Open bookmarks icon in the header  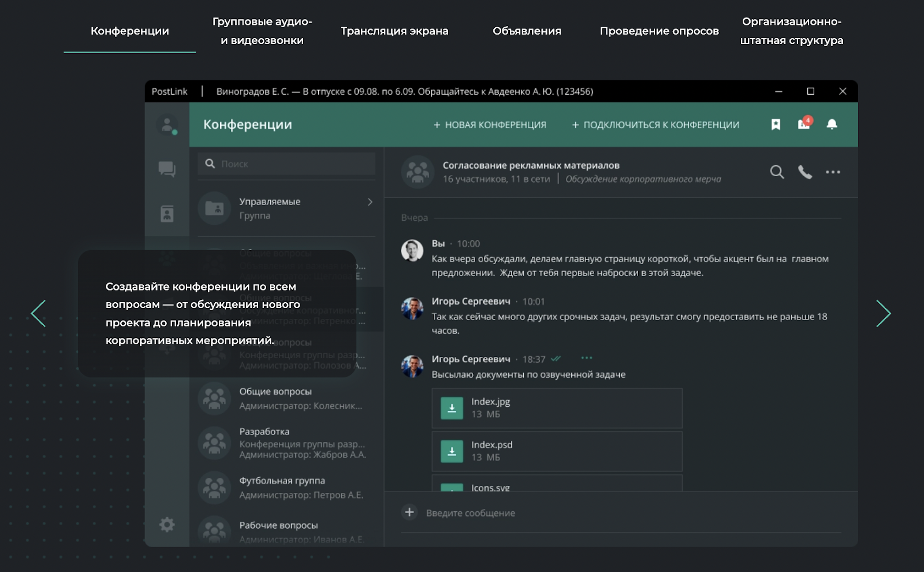coord(776,124)
